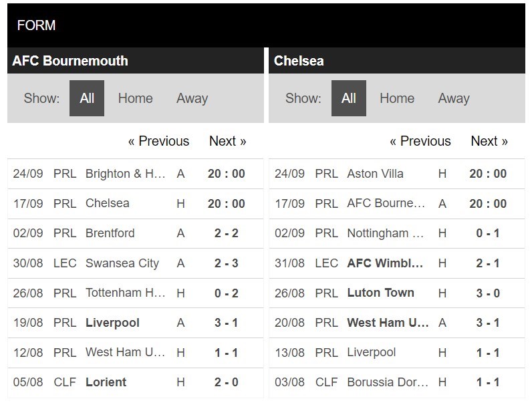Open Brighton & H... fixture on 24/09
532x409 pixels.
136,174
